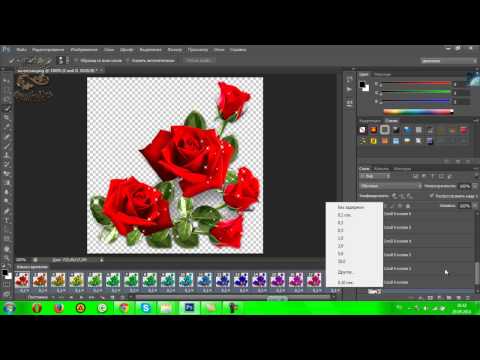Image resolution: width=480 pixels, height=360 pixels.
Task: Select the Gradient tool
Action: (7, 183)
